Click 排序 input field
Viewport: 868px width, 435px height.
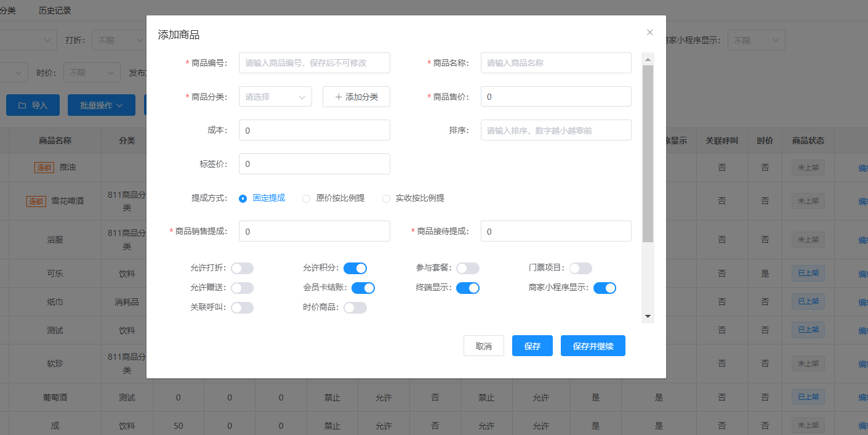(556, 130)
